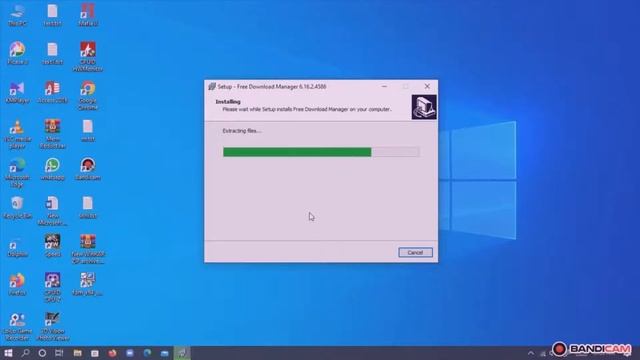Open the Firefox taskbar icon

112,353
